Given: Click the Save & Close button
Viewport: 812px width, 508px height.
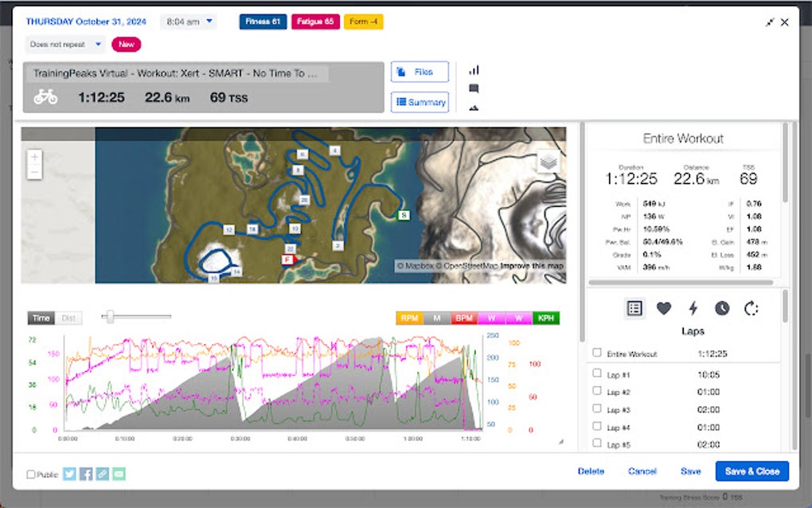Looking at the screenshot, I should click(751, 471).
